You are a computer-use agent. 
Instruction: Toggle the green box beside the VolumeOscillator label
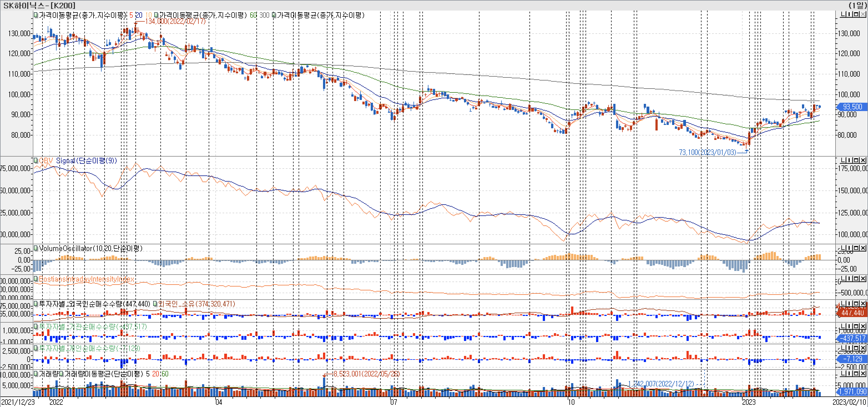[36, 248]
